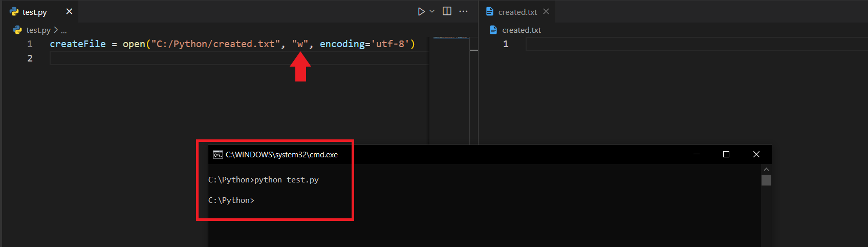This screenshot has width=868, height=247.
Task: Split the editor to the right
Action: (447, 11)
